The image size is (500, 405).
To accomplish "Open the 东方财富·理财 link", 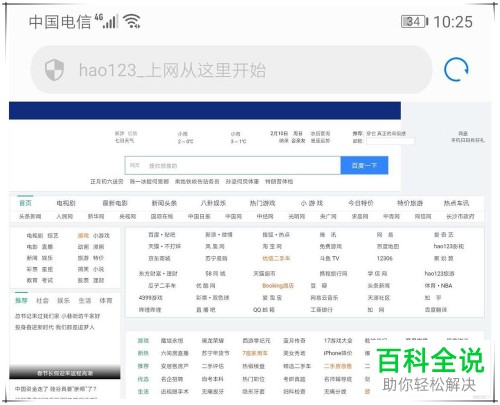I will pyautogui.click(x=158, y=274).
